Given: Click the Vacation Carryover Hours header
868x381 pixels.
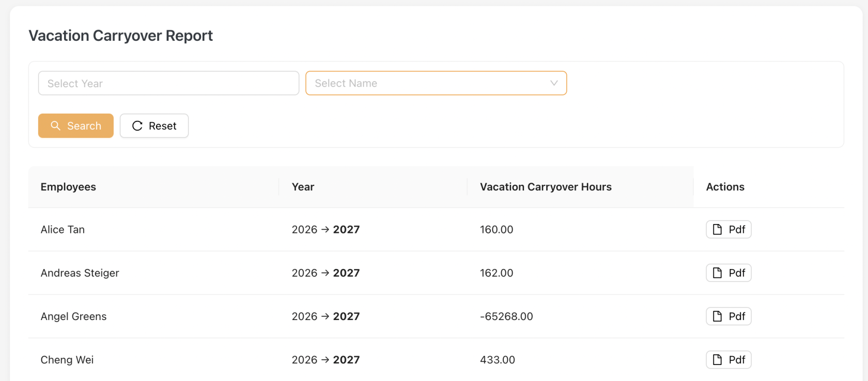Looking at the screenshot, I should coord(546,187).
